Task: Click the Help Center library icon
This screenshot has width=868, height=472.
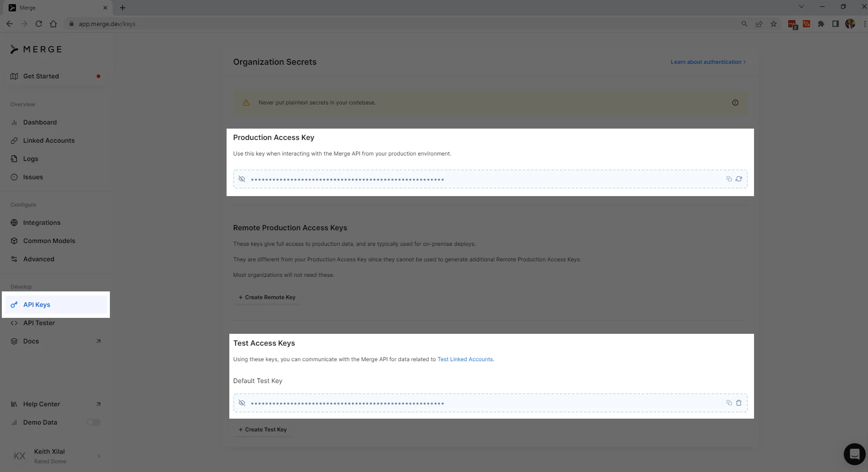Action: (14, 404)
